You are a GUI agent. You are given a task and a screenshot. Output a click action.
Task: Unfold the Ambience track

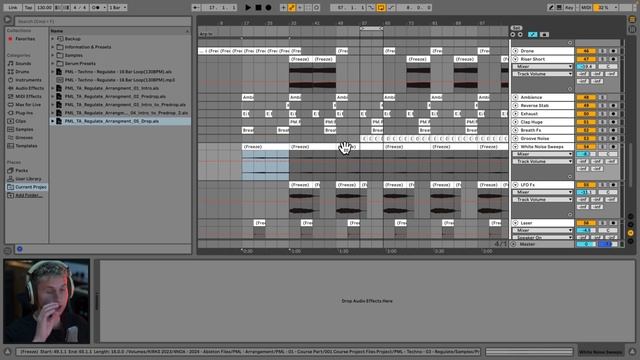tap(516, 98)
